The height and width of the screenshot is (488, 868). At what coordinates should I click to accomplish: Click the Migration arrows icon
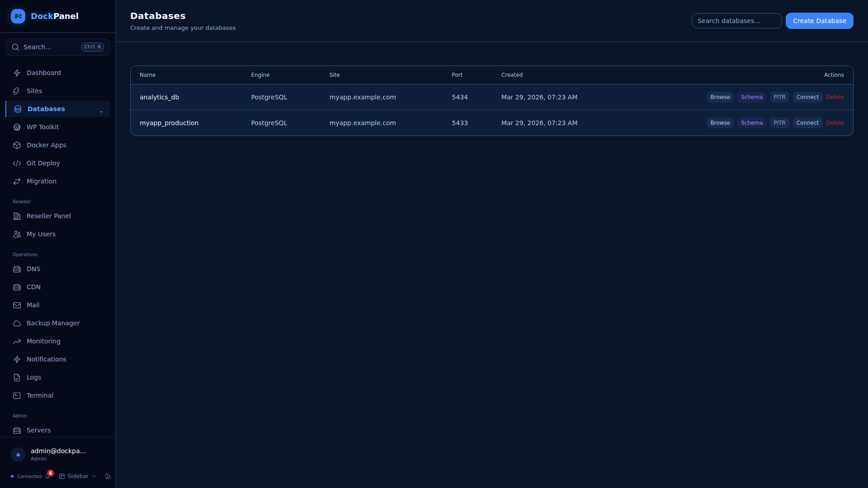coord(17,181)
